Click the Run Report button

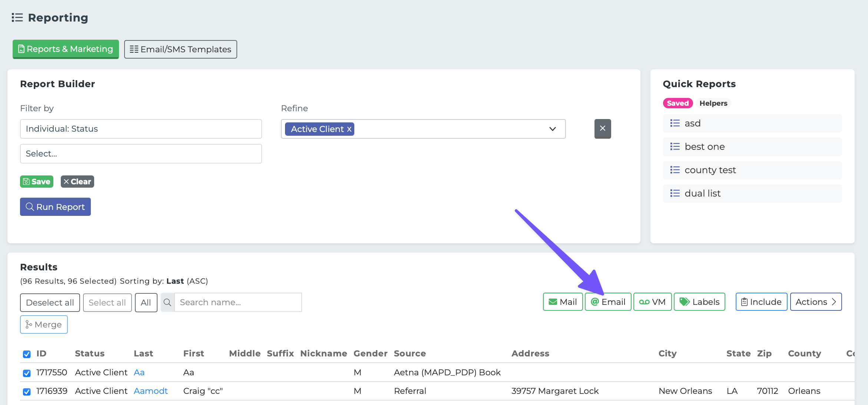[55, 207]
